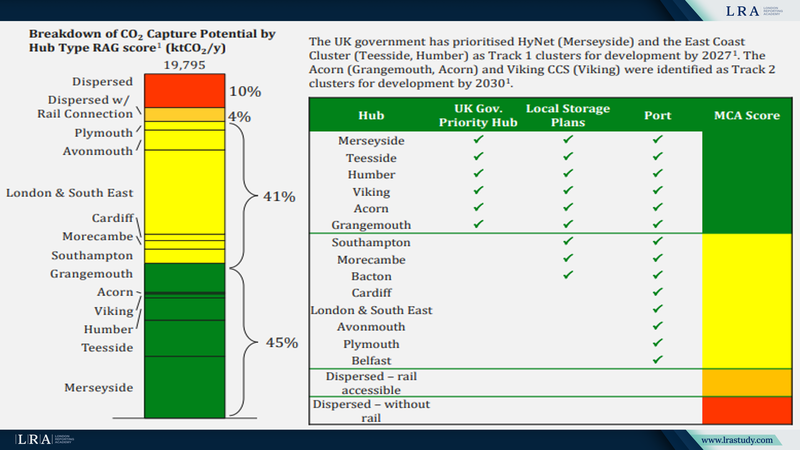This screenshot has width=800, height=450.
Task: Click Southampton Local Storage Plans checkmark
Action: 568,241
